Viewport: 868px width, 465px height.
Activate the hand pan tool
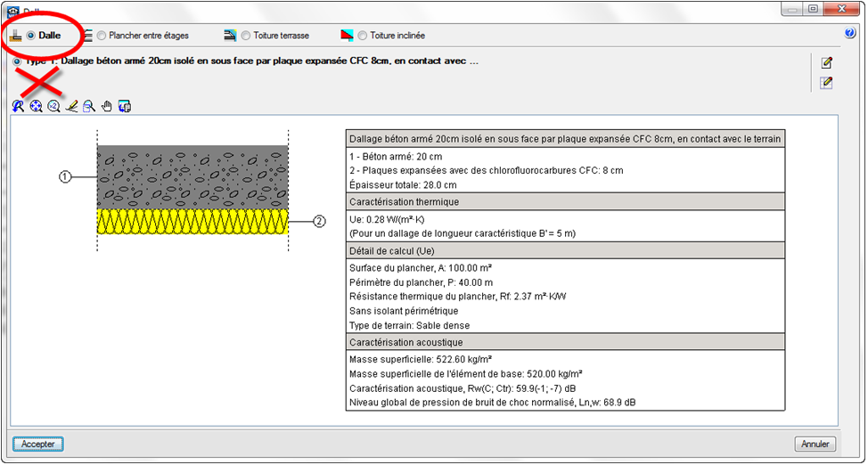(x=107, y=106)
